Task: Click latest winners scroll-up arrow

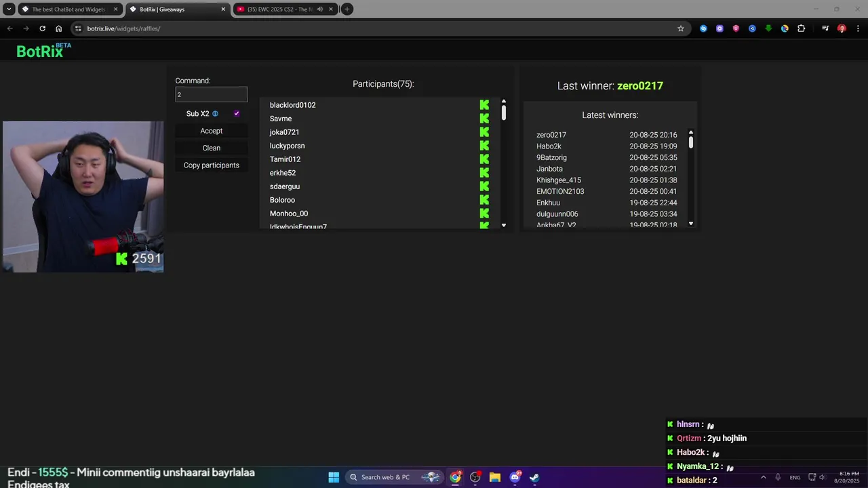Action: pos(691,132)
